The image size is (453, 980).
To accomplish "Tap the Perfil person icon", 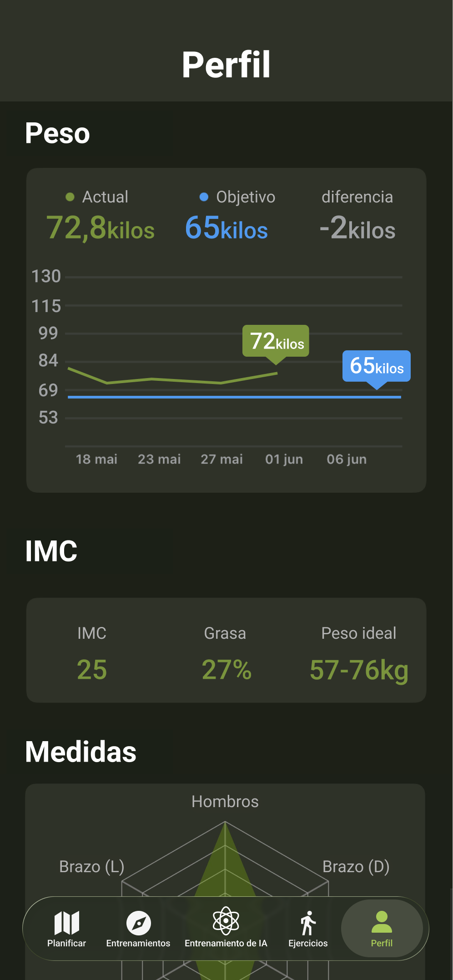I will click(x=382, y=922).
